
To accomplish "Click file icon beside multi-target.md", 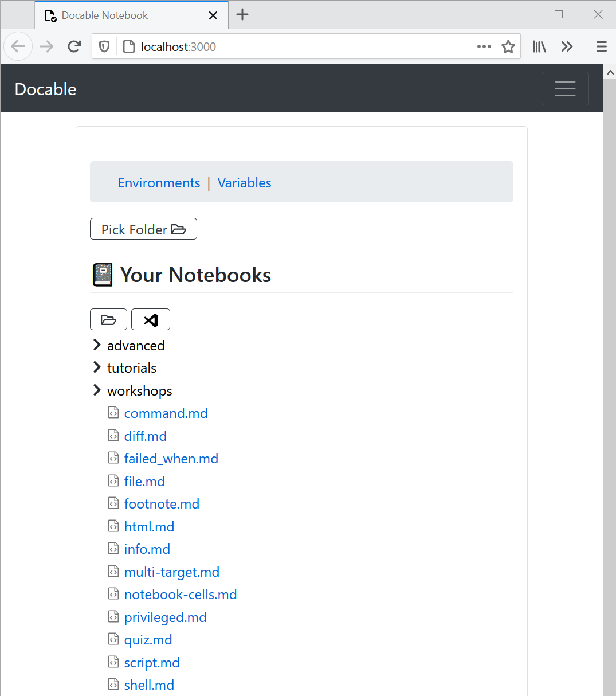I will pos(113,571).
